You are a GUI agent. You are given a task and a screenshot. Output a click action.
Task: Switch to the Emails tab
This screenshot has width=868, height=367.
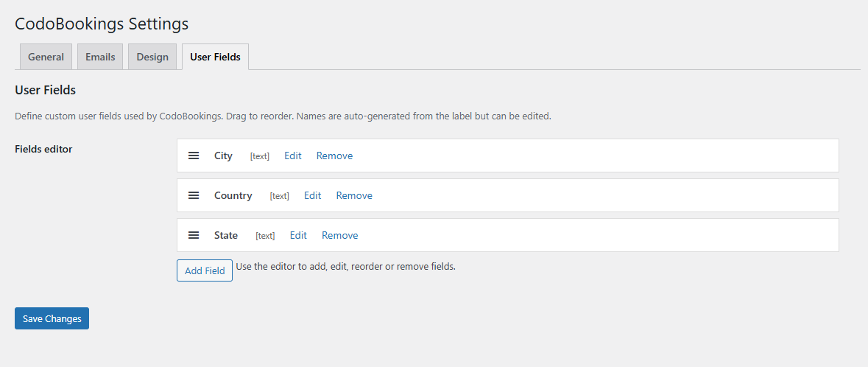coord(100,57)
